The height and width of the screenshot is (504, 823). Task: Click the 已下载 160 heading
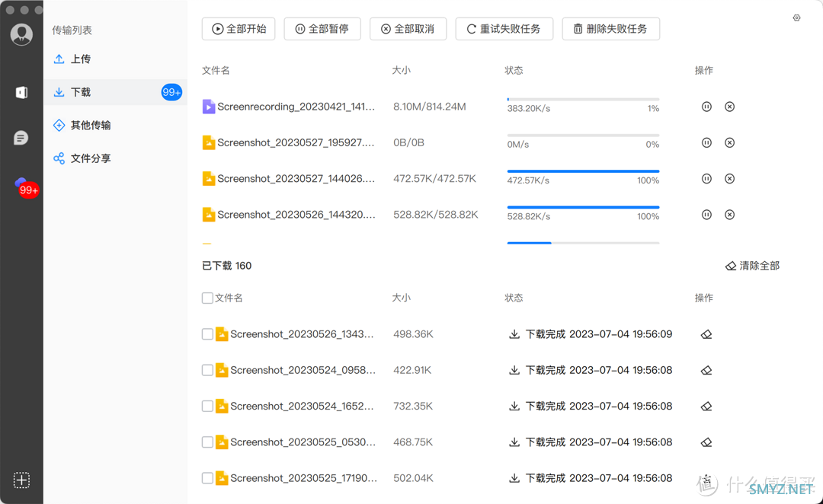point(227,266)
